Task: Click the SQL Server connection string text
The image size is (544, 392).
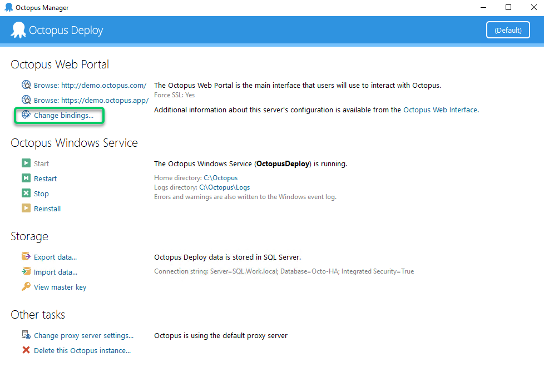Action: (284, 271)
